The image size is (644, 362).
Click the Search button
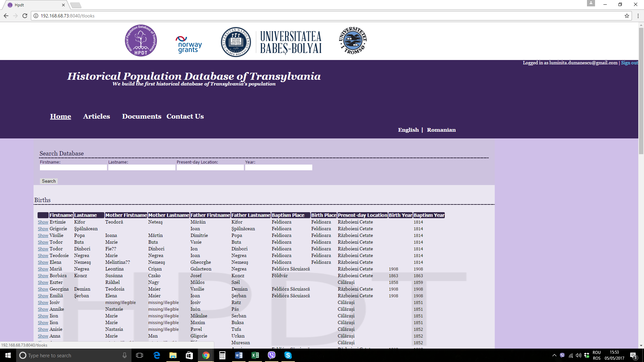[49, 181]
